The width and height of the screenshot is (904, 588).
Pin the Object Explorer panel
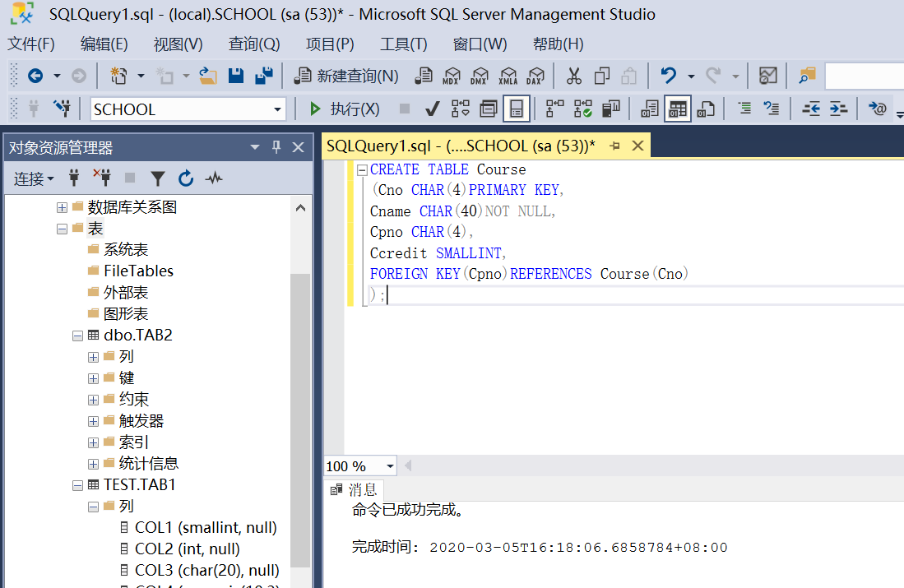276,147
